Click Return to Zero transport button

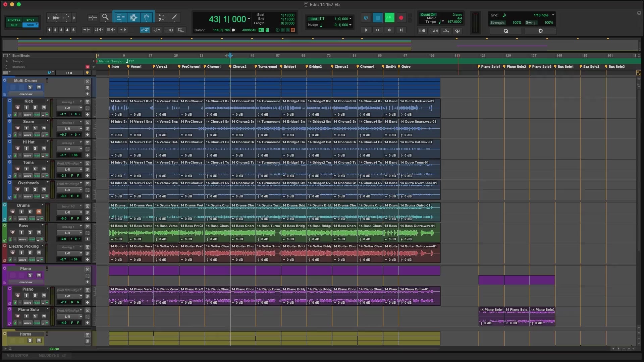(366, 30)
